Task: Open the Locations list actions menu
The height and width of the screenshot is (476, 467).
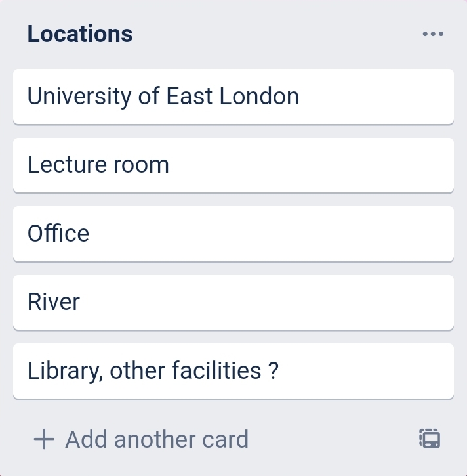Action: pos(433,34)
